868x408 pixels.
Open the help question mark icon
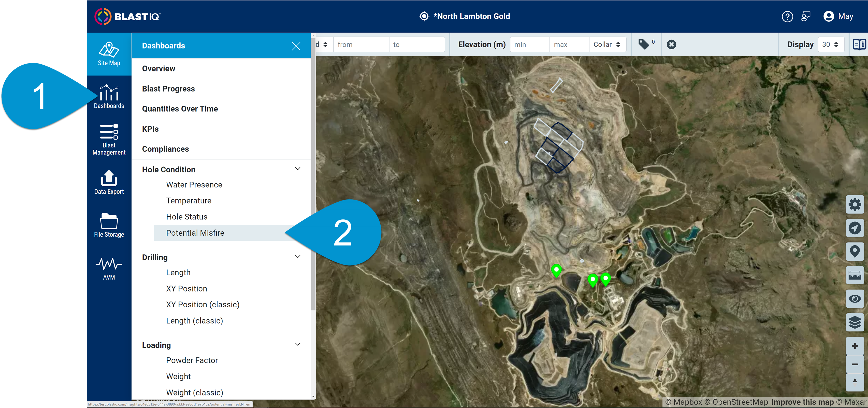click(x=787, y=17)
